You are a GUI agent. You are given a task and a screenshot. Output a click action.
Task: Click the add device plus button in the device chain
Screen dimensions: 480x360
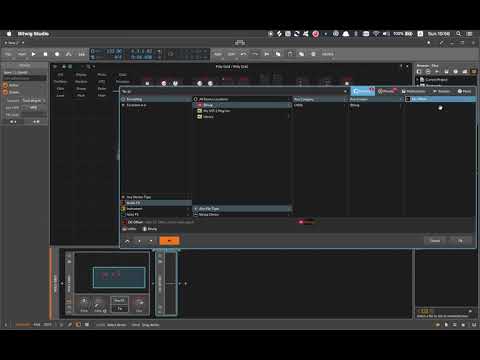[186, 284]
